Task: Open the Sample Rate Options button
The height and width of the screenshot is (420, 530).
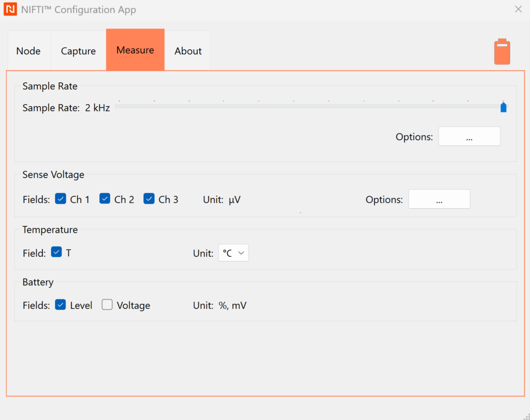Action: tap(469, 136)
